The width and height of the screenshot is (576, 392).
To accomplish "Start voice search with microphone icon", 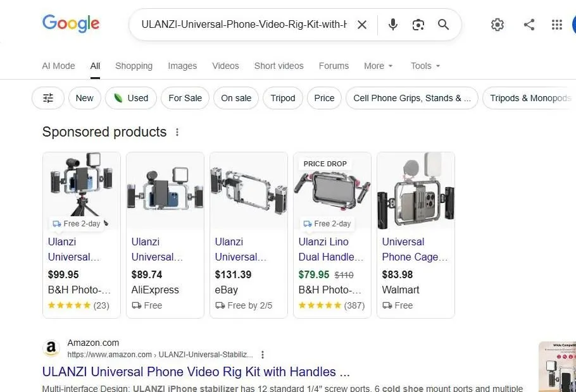I will (x=392, y=25).
